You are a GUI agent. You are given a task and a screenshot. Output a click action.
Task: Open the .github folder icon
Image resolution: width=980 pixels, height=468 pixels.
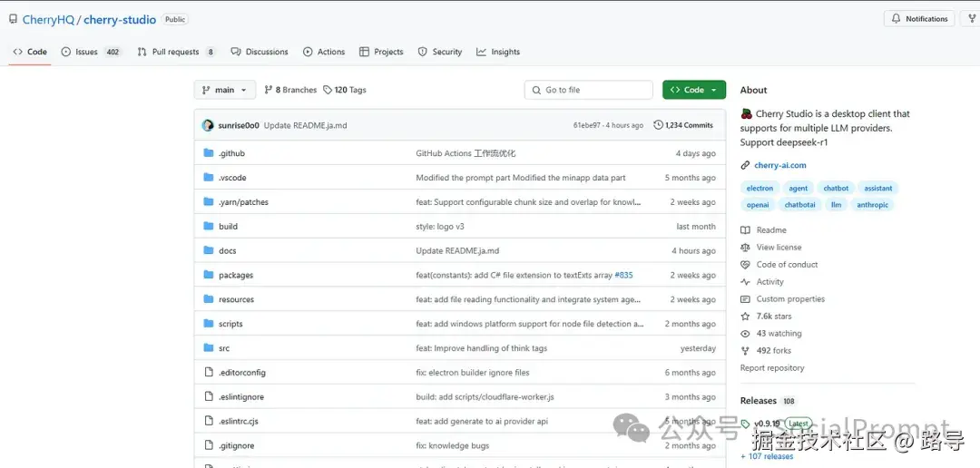(209, 153)
